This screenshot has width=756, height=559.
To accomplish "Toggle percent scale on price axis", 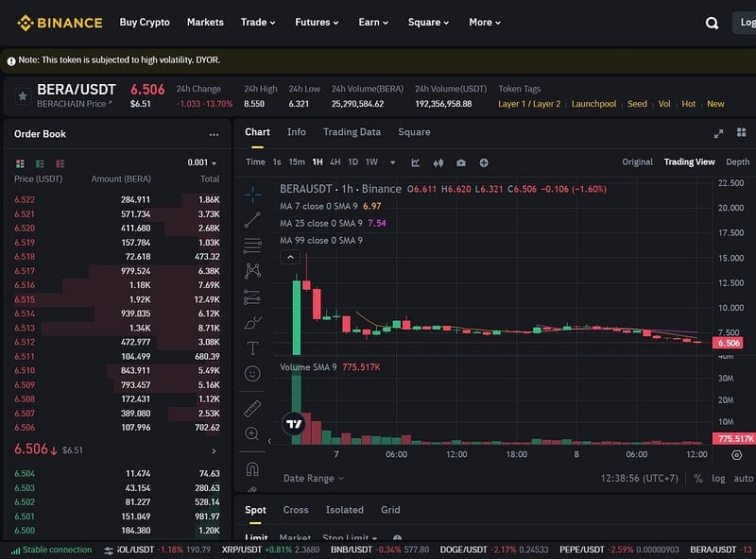I will click(698, 479).
